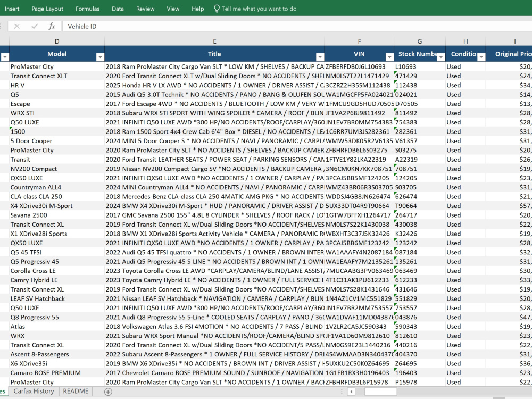Select VIN cell 1V2LR2CA5JC590343
Image resolution: width=532 pixels, height=399 pixels.
359,327
